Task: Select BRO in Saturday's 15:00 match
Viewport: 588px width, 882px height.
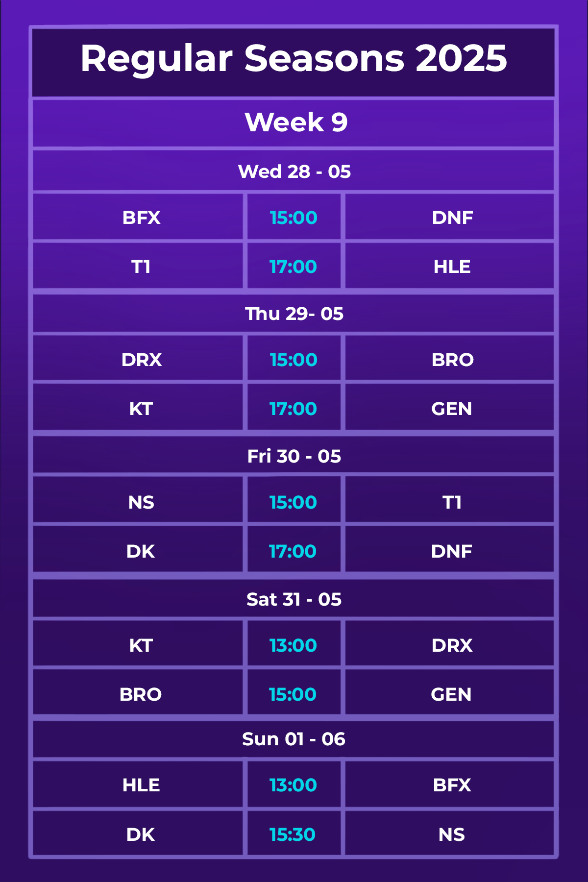Action: point(141,694)
